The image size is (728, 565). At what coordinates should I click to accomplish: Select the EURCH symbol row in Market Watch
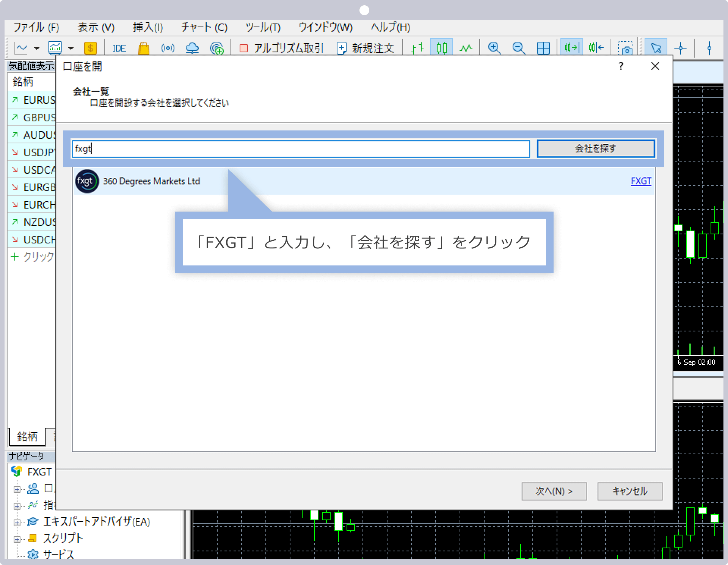click(x=32, y=205)
